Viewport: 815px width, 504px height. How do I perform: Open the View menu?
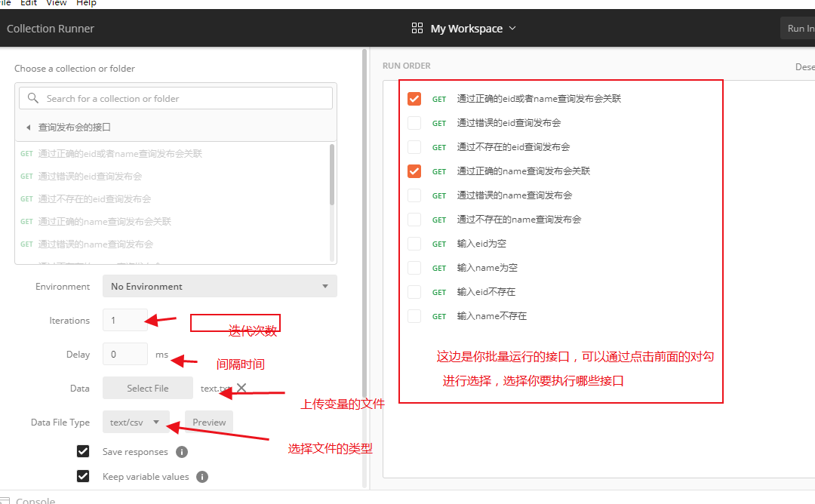[56, 3]
